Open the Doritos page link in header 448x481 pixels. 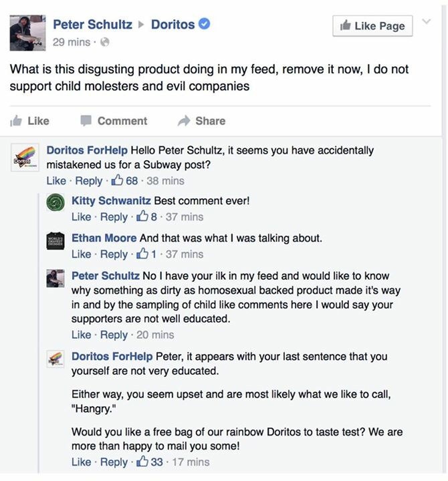point(173,24)
